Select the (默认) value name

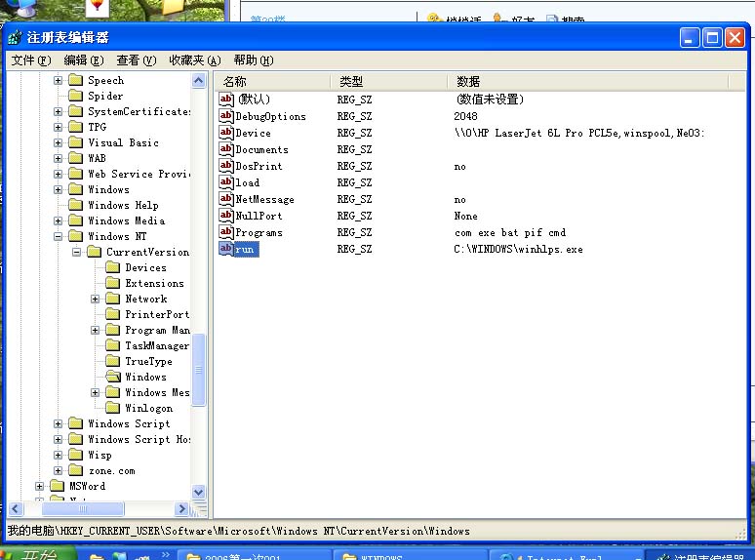(254, 100)
